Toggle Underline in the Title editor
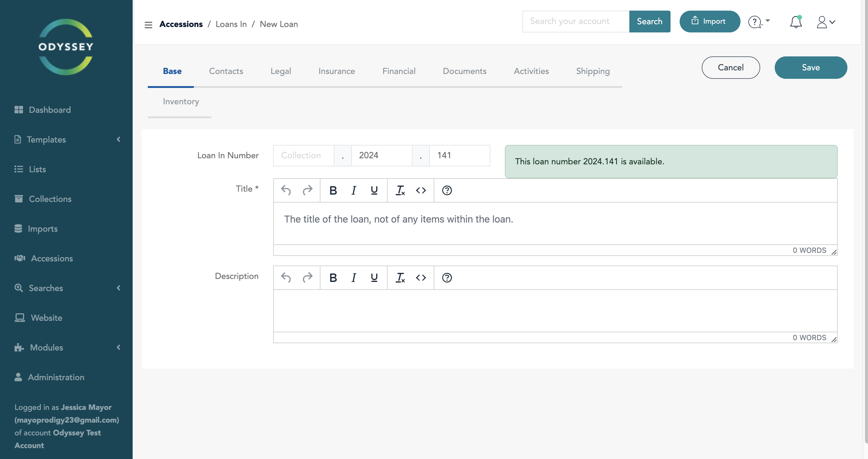Screen dimensions: 868x459 click(x=374, y=191)
